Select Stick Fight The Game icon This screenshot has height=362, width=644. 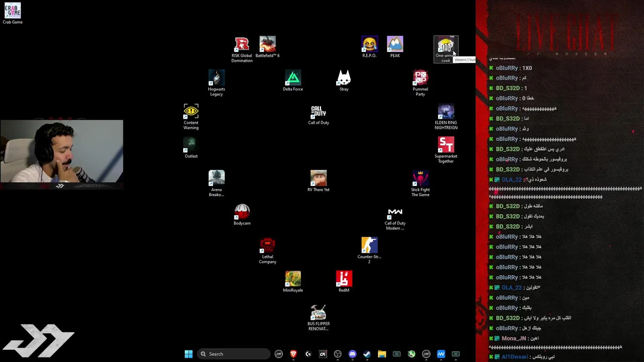(421, 184)
